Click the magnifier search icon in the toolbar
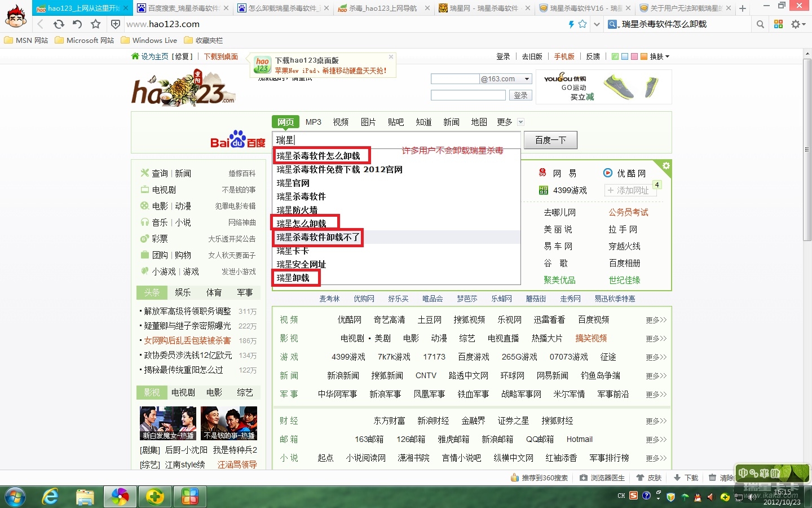This screenshot has height=508, width=812. pyautogui.click(x=760, y=24)
